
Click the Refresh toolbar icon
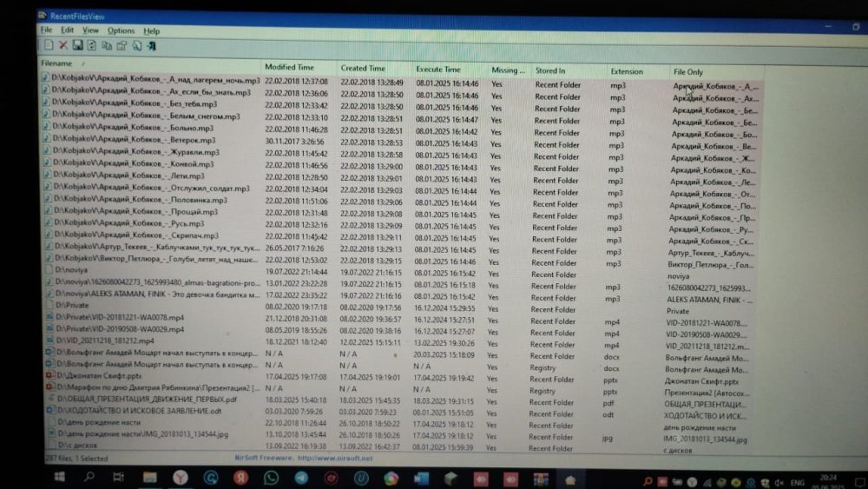click(92, 45)
